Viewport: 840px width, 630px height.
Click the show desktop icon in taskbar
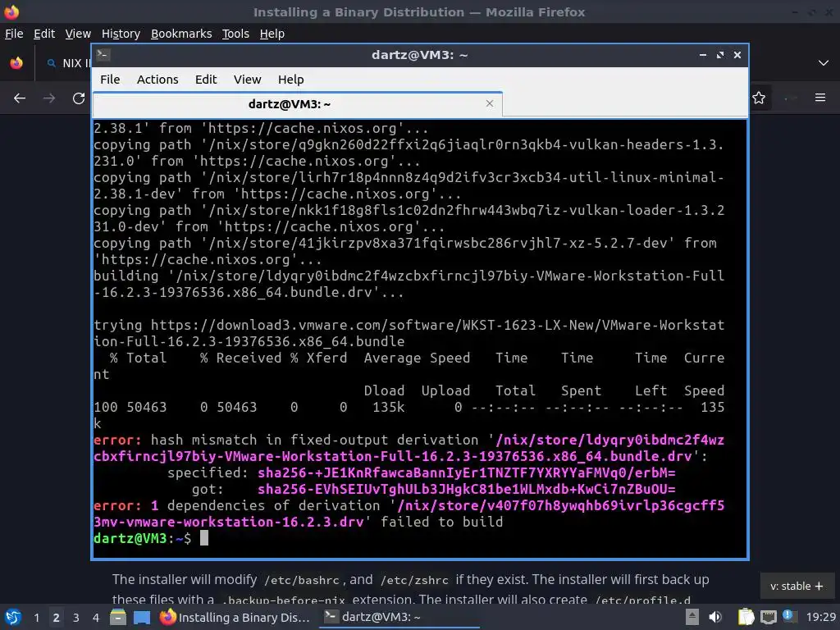click(142, 618)
